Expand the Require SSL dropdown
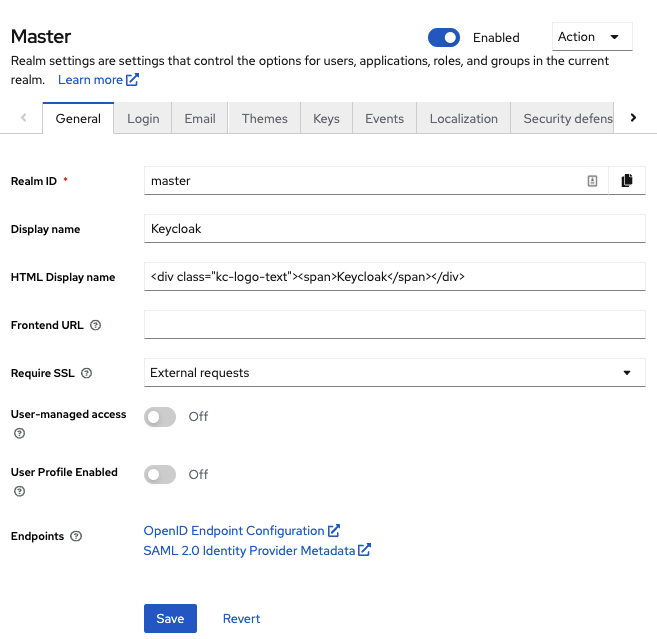Viewport: 657px width, 639px height. 395,373
